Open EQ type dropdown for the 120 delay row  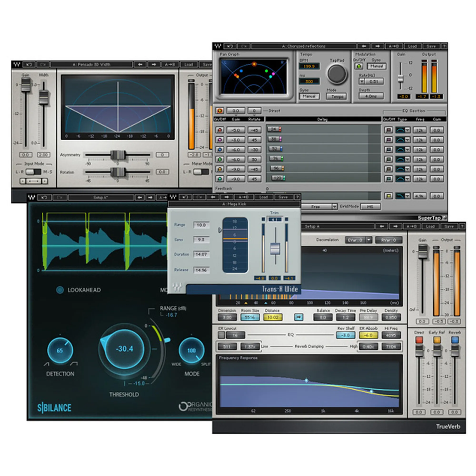[407, 179]
